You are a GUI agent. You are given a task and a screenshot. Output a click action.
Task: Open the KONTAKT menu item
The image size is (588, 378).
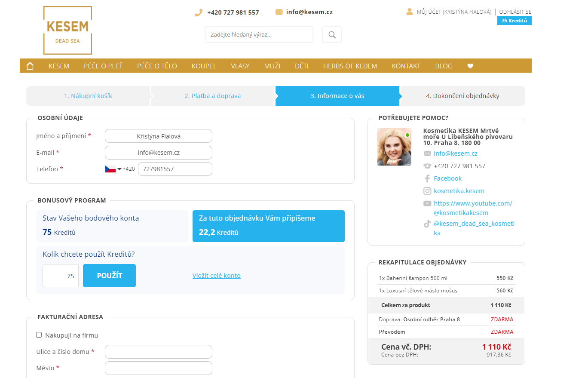(406, 66)
